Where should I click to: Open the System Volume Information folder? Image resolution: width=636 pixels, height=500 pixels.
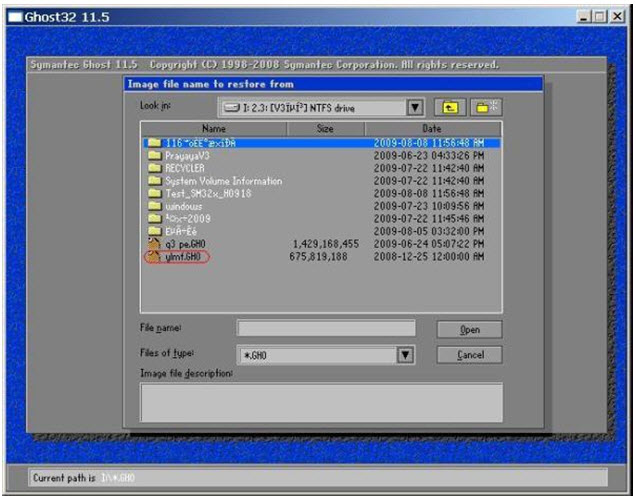point(208,181)
